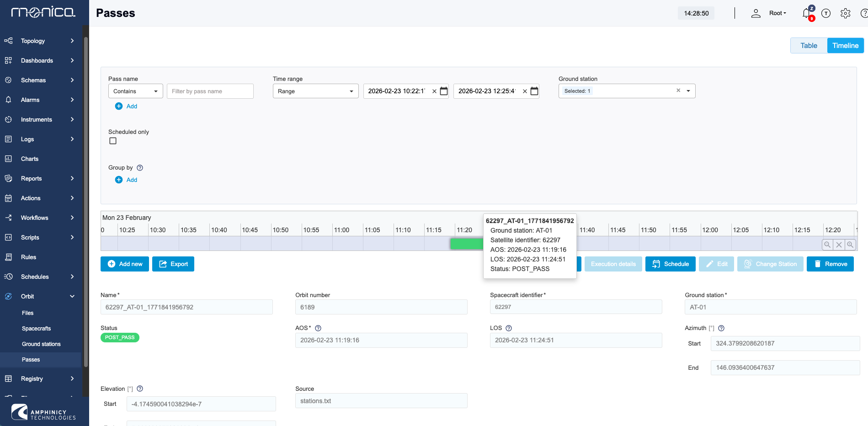Screen dimensions: 868x426
Task: Switch to the Table view tab
Action: 809,46
